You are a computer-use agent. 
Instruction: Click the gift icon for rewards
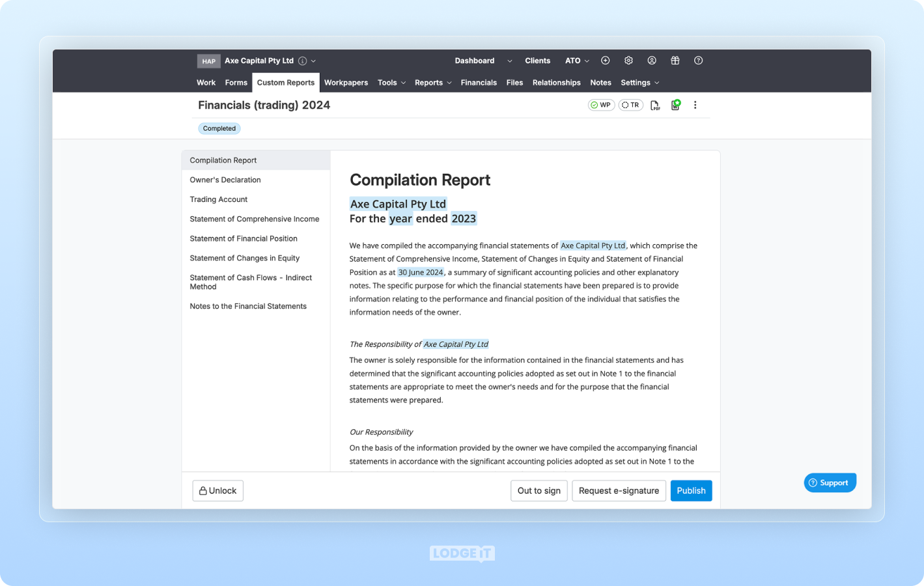pyautogui.click(x=675, y=60)
